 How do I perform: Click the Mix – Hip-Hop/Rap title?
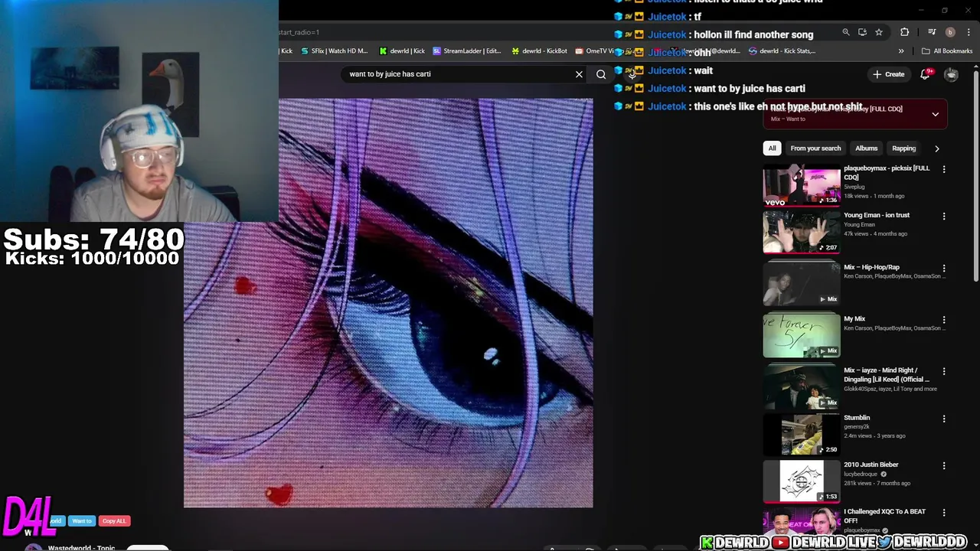[x=871, y=267]
